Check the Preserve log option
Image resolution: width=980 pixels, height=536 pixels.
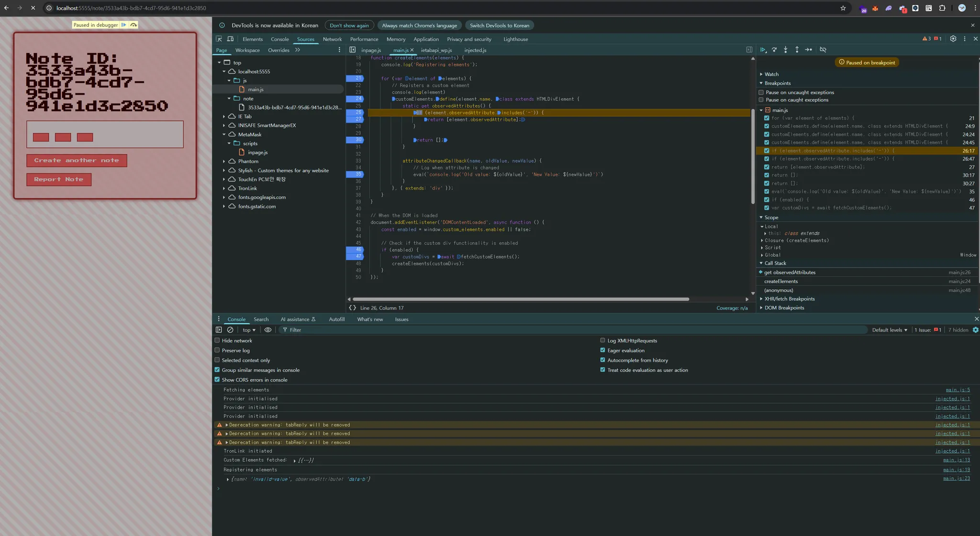pyautogui.click(x=217, y=350)
